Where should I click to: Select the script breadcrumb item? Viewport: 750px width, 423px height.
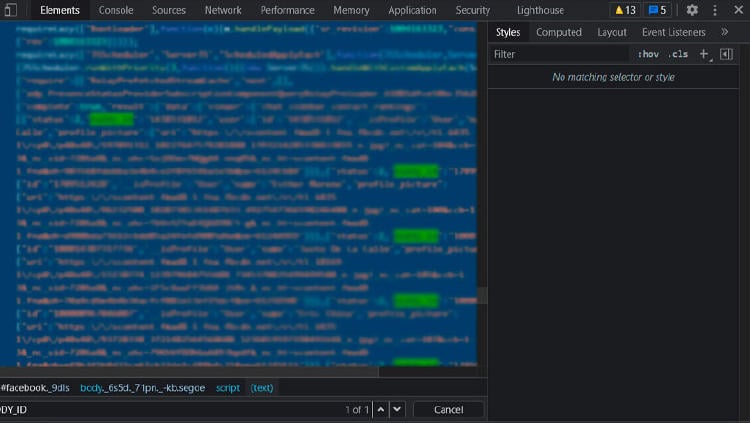(227, 387)
